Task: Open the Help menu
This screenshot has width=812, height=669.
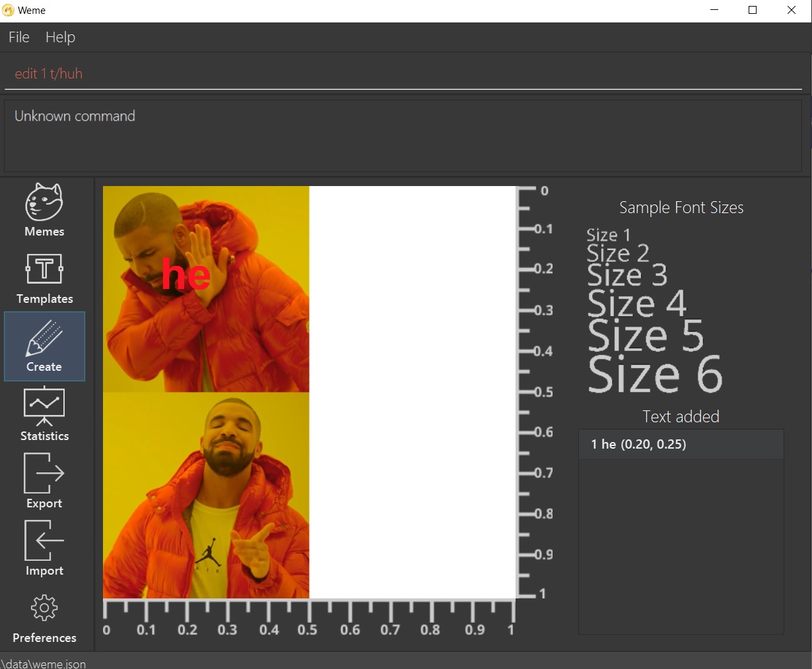Action: click(x=60, y=38)
